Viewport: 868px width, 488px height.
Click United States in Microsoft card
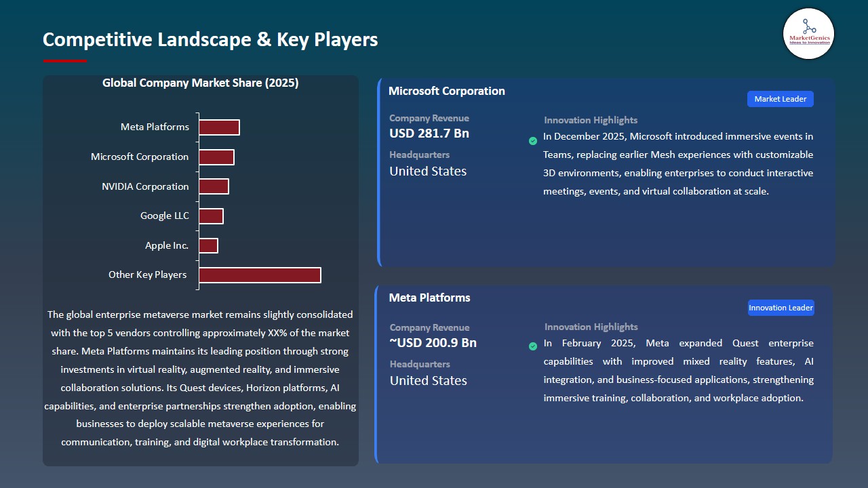pyautogui.click(x=428, y=171)
